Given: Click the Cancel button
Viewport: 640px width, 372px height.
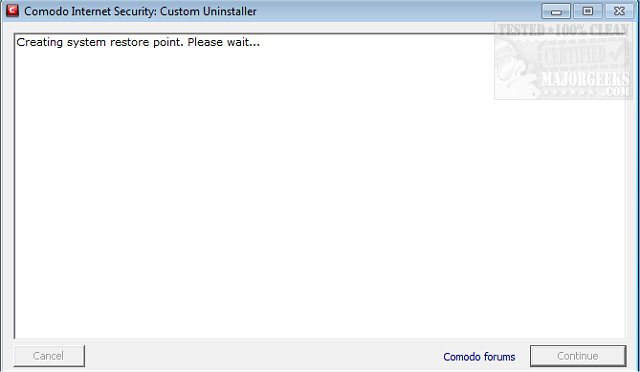Looking at the screenshot, I should (x=49, y=356).
